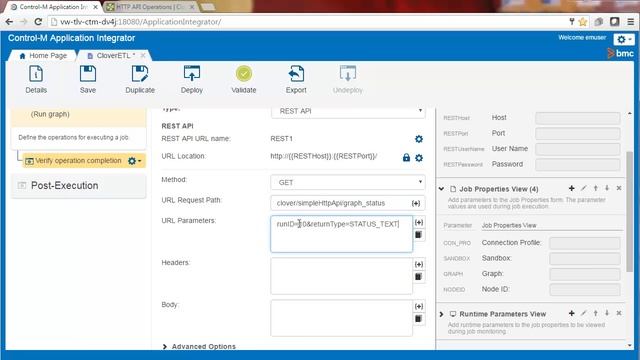Open the Chrome hamburger menu
The image size is (640, 360).
631,22
